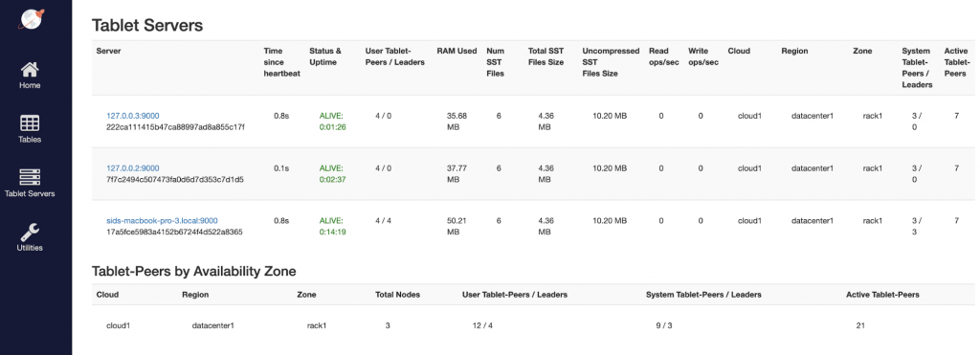Click Total Nodes value 3
This screenshot has width=980, height=355.
click(388, 325)
